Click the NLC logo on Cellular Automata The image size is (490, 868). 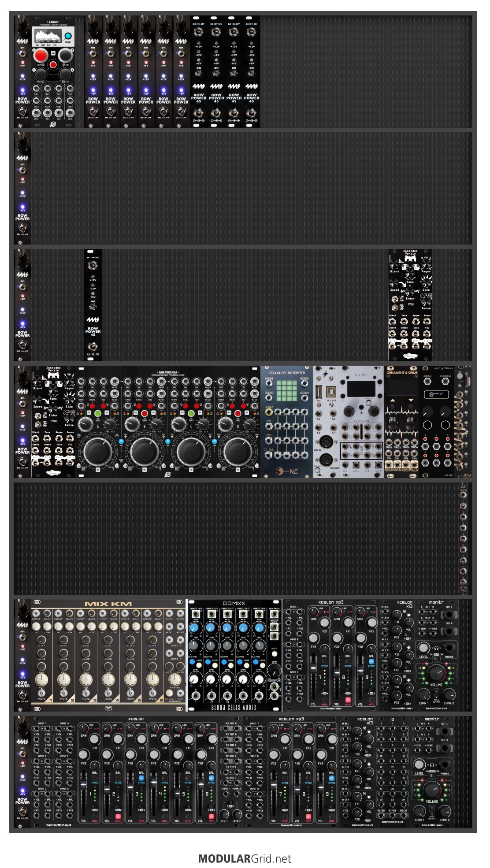pos(287,471)
